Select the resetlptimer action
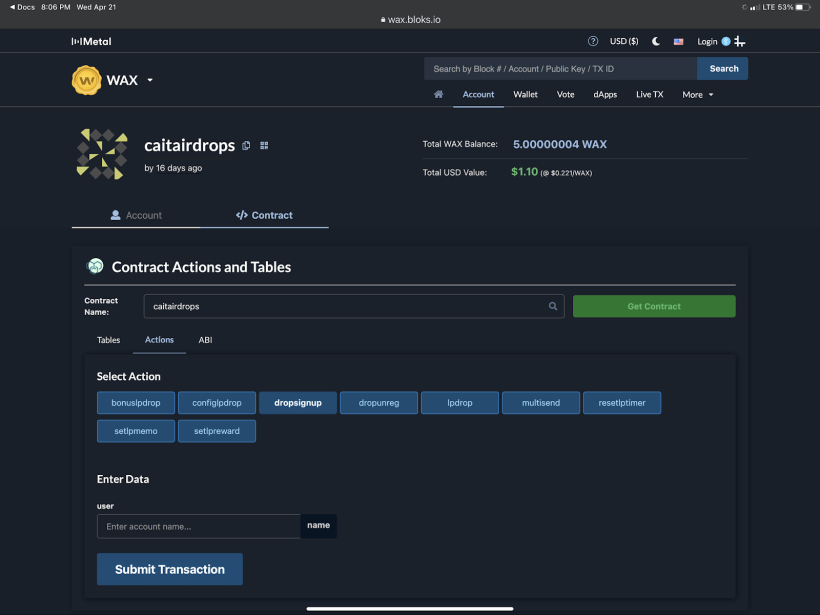820x615 pixels. click(622, 403)
